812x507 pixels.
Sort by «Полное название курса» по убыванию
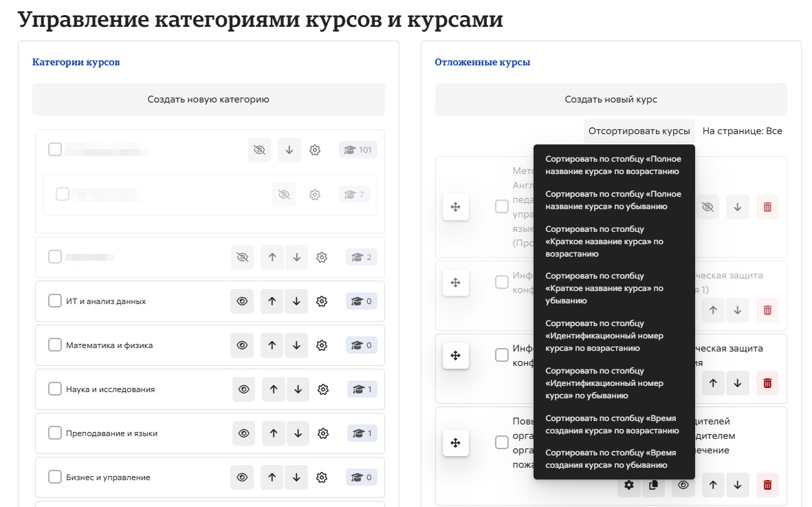click(x=614, y=200)
